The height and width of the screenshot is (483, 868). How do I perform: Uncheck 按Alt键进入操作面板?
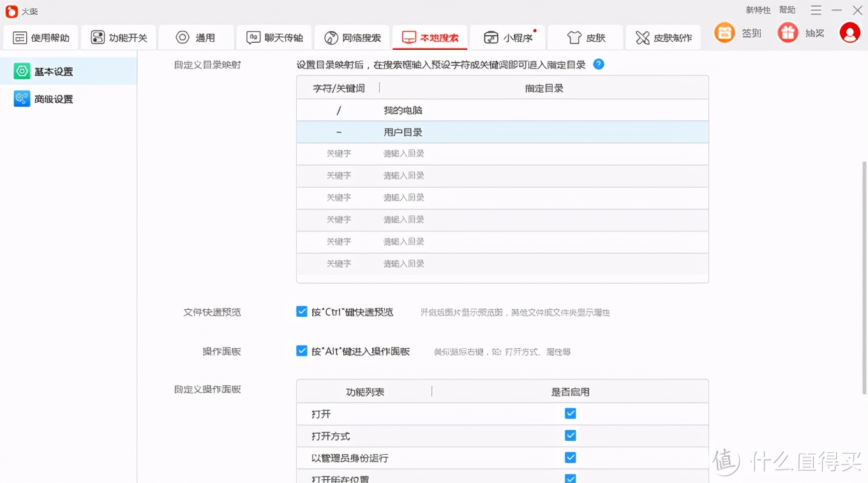point(301,351)
